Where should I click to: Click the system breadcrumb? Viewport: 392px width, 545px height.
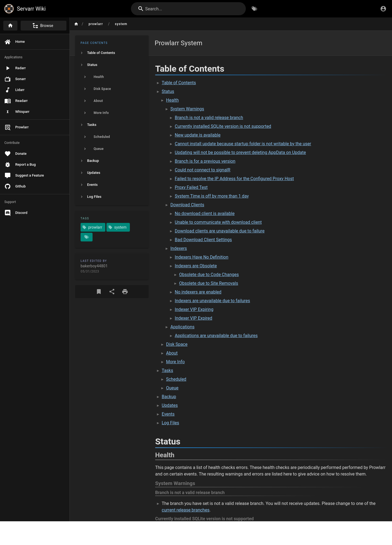[121, 24]
